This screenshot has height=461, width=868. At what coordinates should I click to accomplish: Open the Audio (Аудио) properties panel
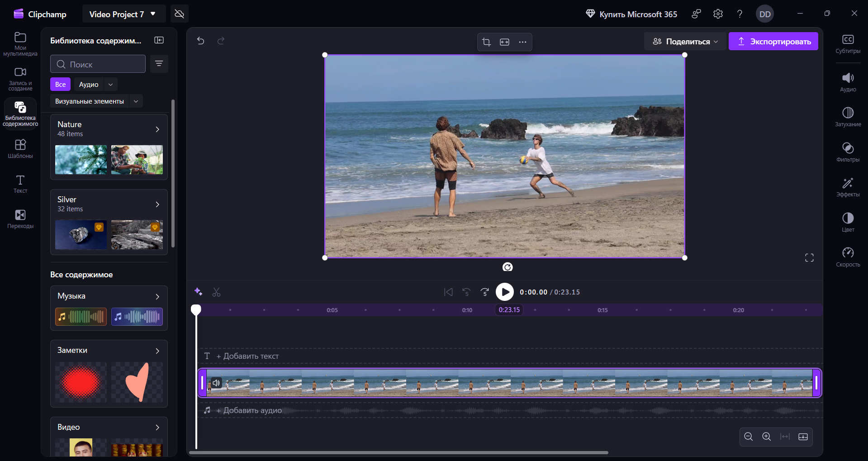coord(848,82)
